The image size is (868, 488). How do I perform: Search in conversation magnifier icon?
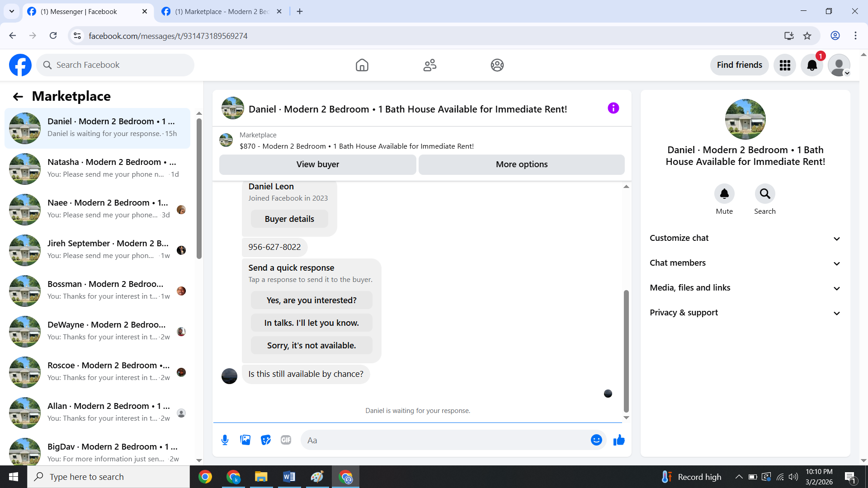click(764, 194)
